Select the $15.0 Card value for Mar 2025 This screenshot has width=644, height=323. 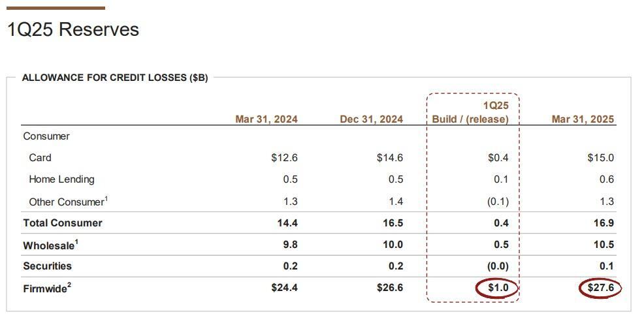(x=600, y=158)
